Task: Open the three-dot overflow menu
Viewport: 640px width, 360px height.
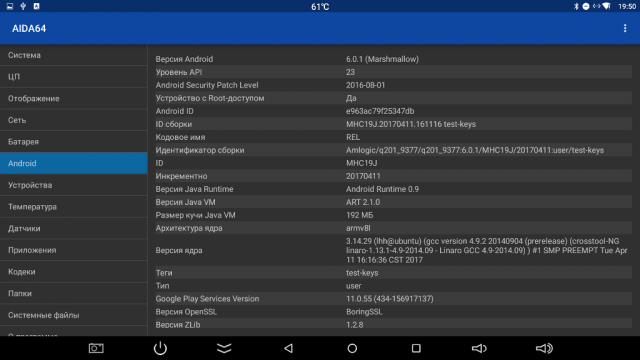Action: pos(624,28)
